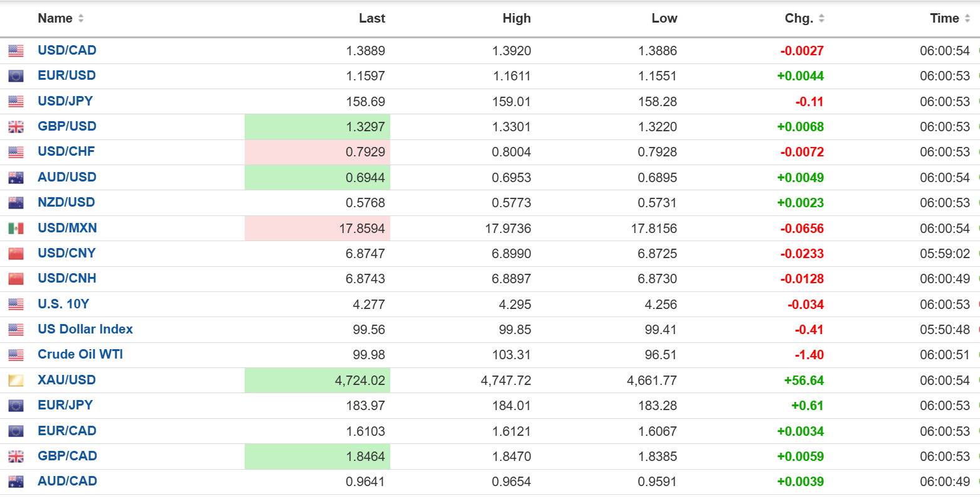This screenshot has height=498, width=980.
Task: Click the UK flag icon beside GBP/USD
Action: click(x=16, y=127)
